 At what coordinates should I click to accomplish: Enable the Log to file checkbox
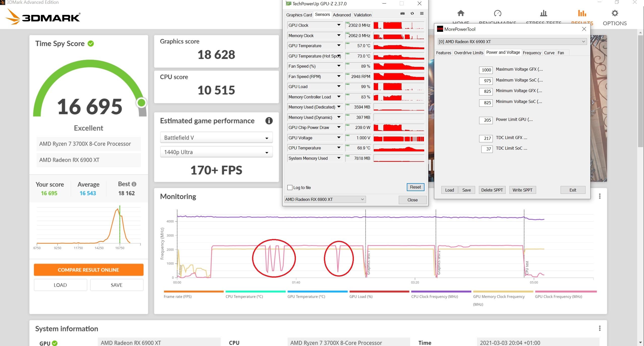[290, 188]
